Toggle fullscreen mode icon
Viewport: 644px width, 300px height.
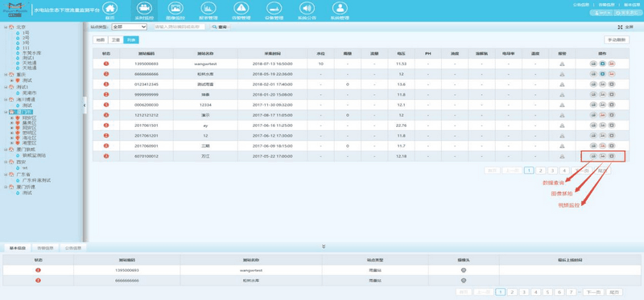620,27
